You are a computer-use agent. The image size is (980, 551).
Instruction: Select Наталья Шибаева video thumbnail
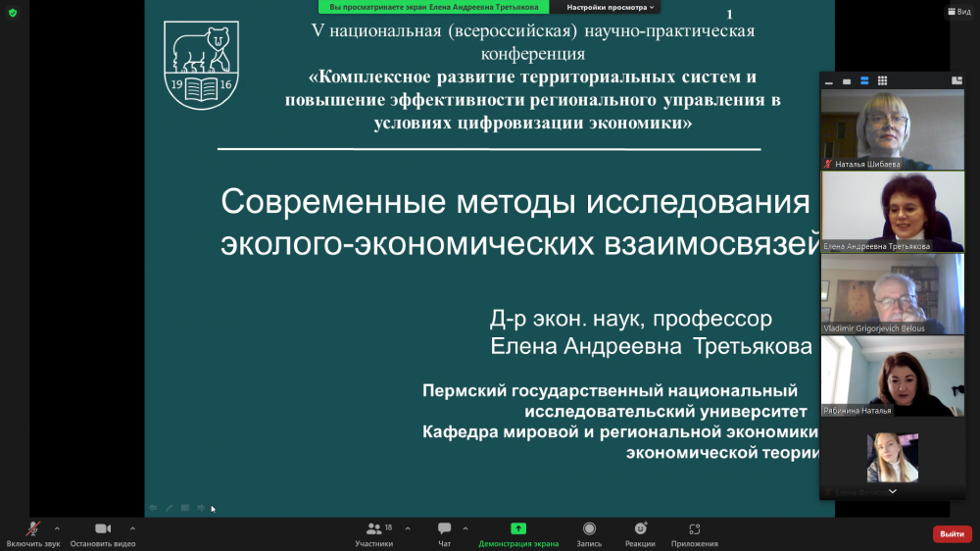pyautogui.click(x=878, y=128)
